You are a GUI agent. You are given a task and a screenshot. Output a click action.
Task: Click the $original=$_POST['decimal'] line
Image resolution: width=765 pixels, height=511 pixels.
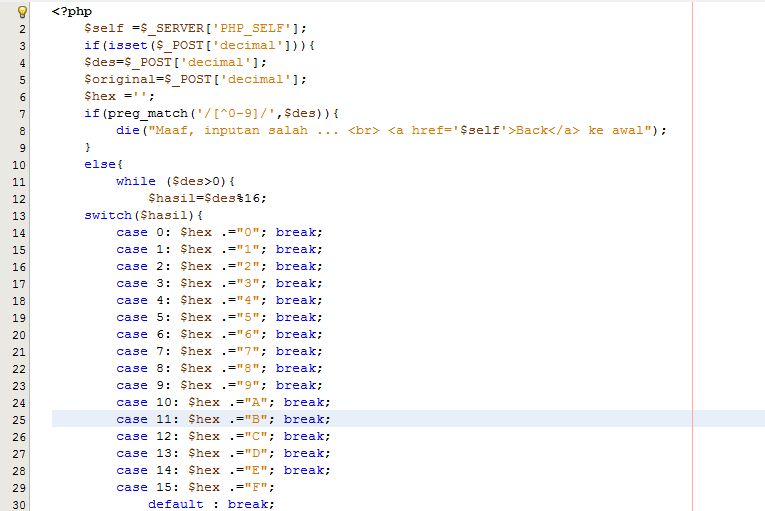195,80
